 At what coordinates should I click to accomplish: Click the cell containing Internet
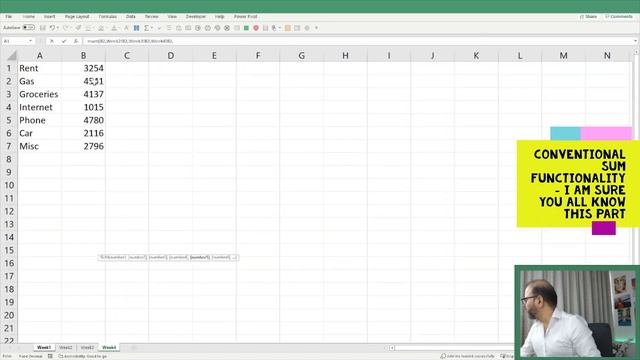tap(40, 107)
